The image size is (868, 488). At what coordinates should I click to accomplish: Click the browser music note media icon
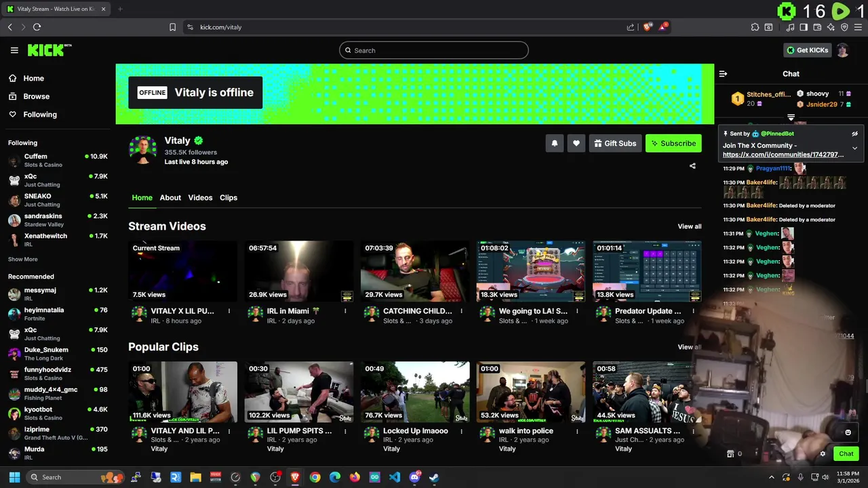[x=790, y=27]
